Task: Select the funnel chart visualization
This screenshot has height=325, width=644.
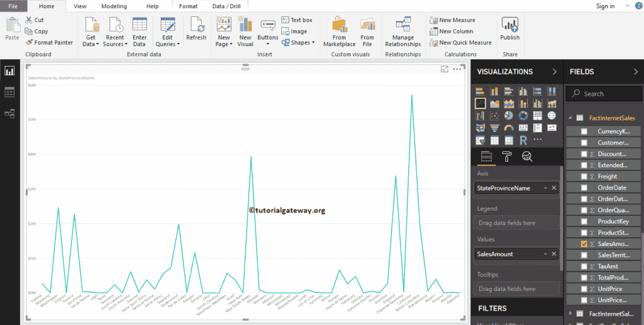Action: point(494,128)
